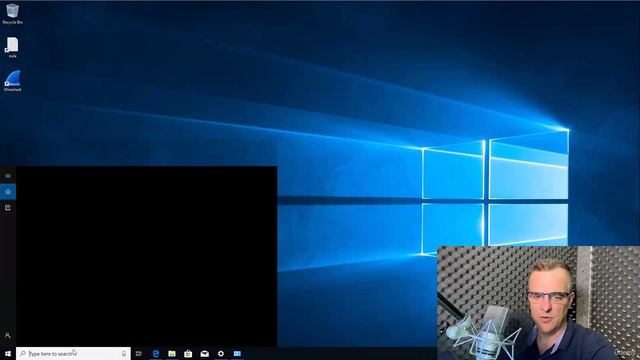Open the account icon in search sidebar
This screenshot has height=360, width=640.
(x=8, y=335)
